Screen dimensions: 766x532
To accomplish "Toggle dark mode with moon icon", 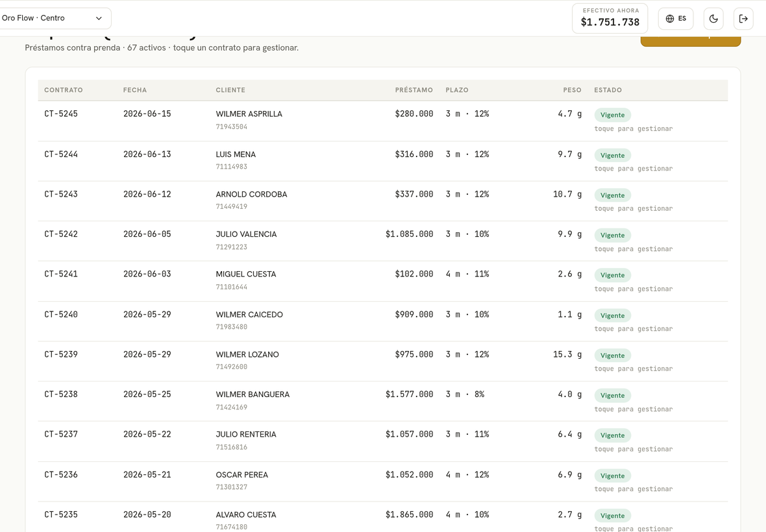I will pyautogui.click(x=713, y=19).
